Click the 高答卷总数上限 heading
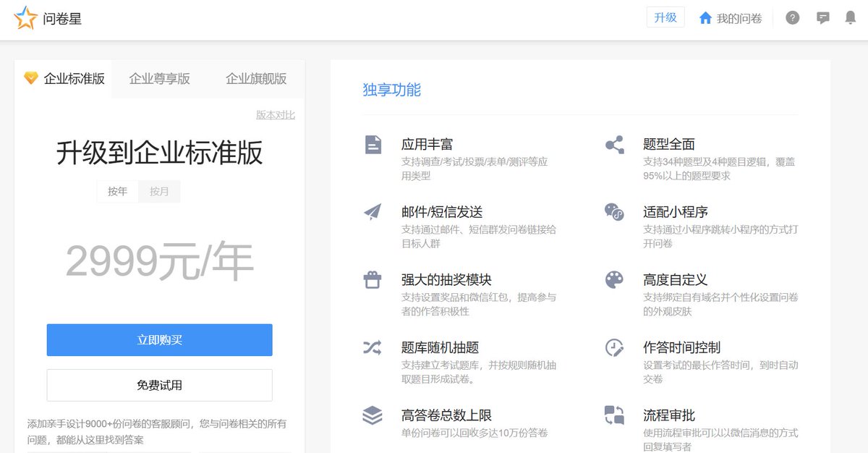This screenshot has width=868, height=453. (446, 415)
